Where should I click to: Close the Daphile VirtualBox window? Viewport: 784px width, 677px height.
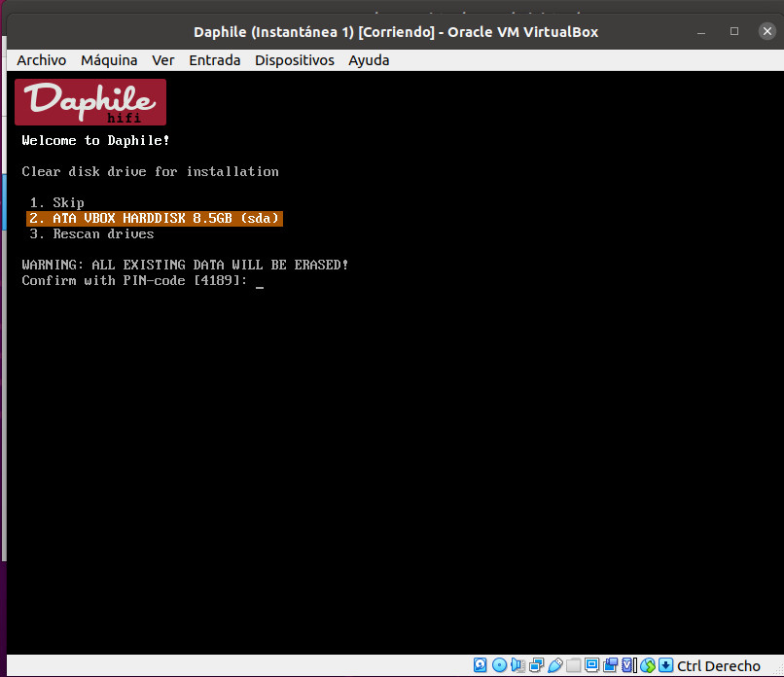pyautogui.click(x=767, y=31)
